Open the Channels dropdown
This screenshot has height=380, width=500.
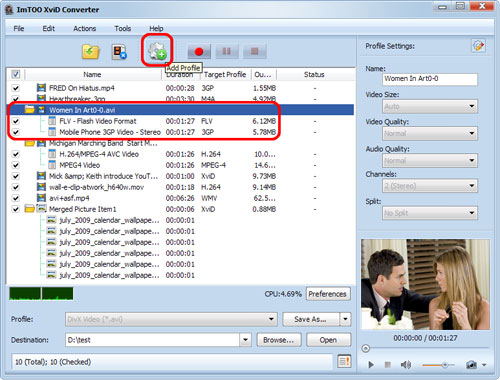(x=430, y=186)
